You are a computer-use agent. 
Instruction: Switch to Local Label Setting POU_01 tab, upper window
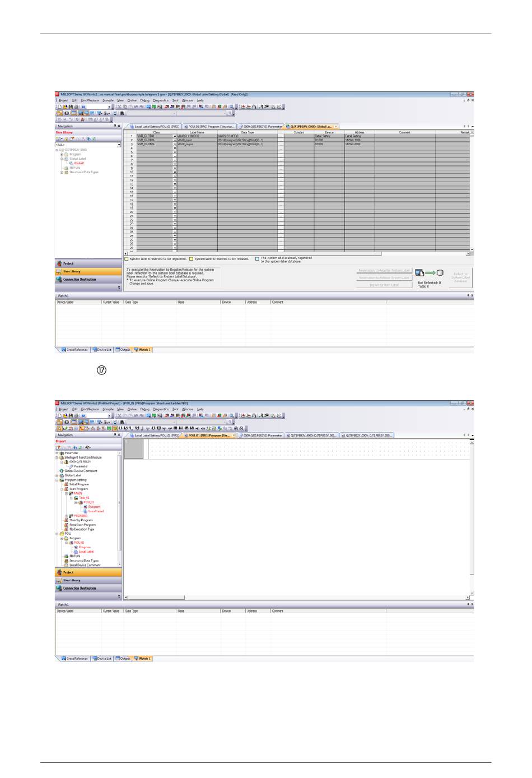[154, 127]
